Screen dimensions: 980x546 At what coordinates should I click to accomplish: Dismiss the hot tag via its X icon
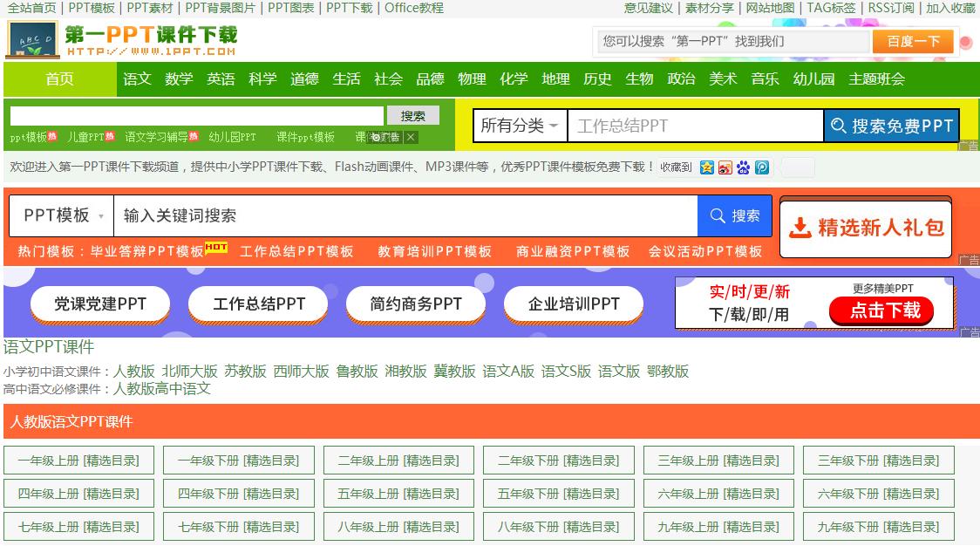tap(410, 137)
